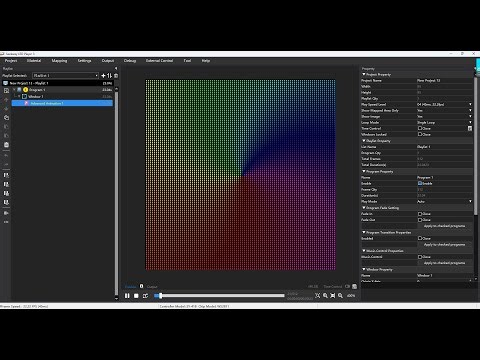The image size is (480, 360).
Task: Toggle the program Enable checkbox
Action: (x=420, y=183)
